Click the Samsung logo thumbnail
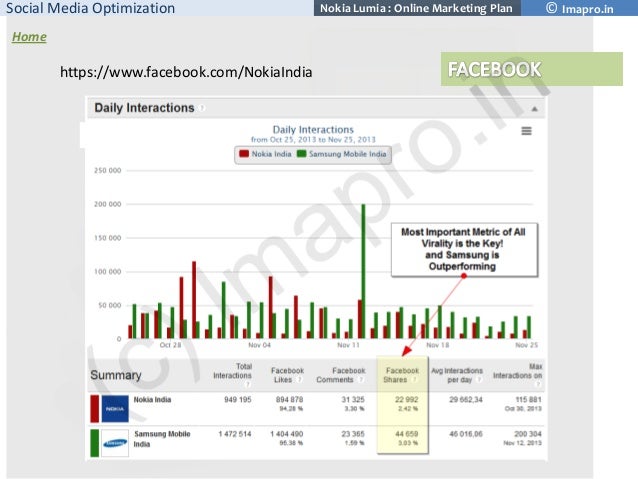638x479 pixels. pos(115,443)
